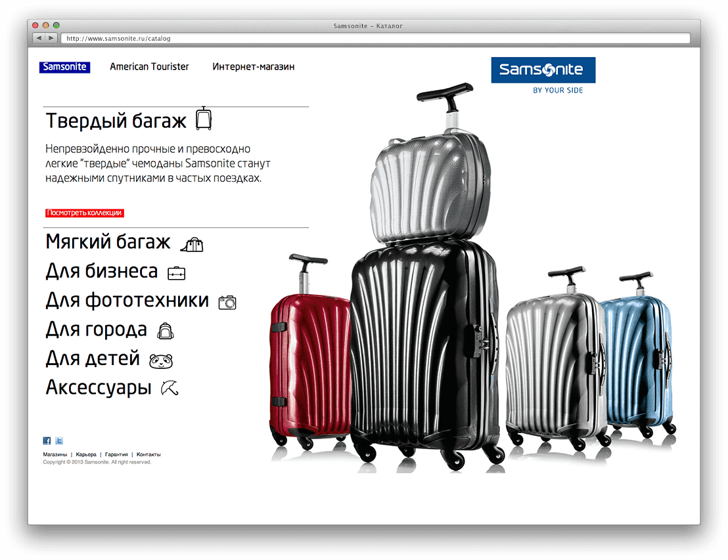This screenshot has height=560, width=728.
Task: Click the hard suitcase icon beside Твердый багаж
Action: [x=204, y=118]
